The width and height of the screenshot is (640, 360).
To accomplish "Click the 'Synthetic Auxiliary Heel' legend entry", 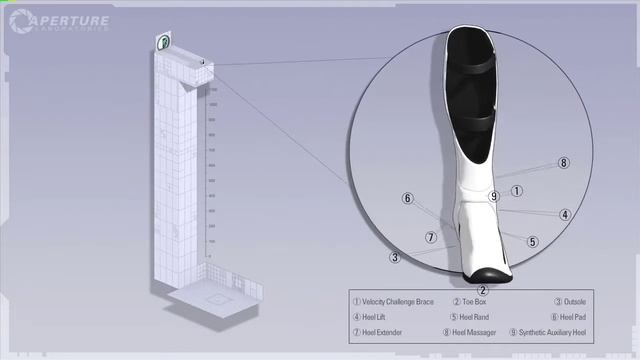I will coord(548,332).
